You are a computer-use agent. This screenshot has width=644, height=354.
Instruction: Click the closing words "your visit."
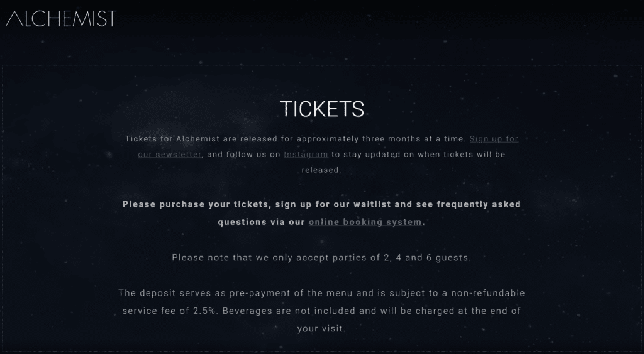pyautogui.click(x=321, y=328)
